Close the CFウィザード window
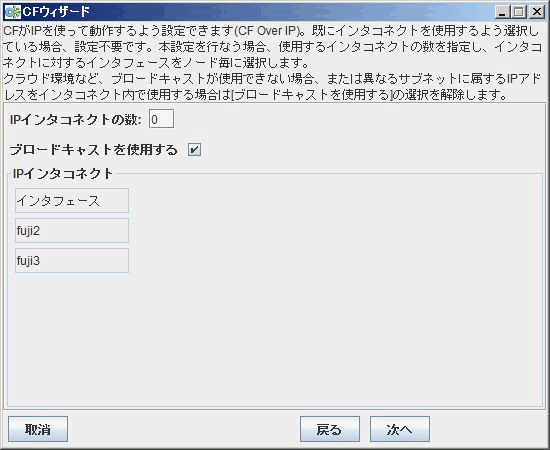Image resolution: width=550 pixels, height=450 pixels. 536,12
